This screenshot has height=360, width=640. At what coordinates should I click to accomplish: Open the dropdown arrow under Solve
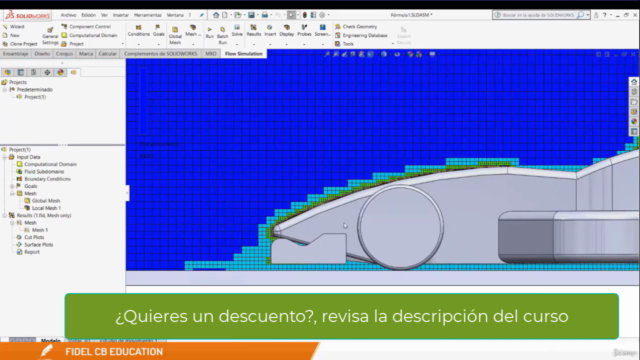click(x=237, y=44)
